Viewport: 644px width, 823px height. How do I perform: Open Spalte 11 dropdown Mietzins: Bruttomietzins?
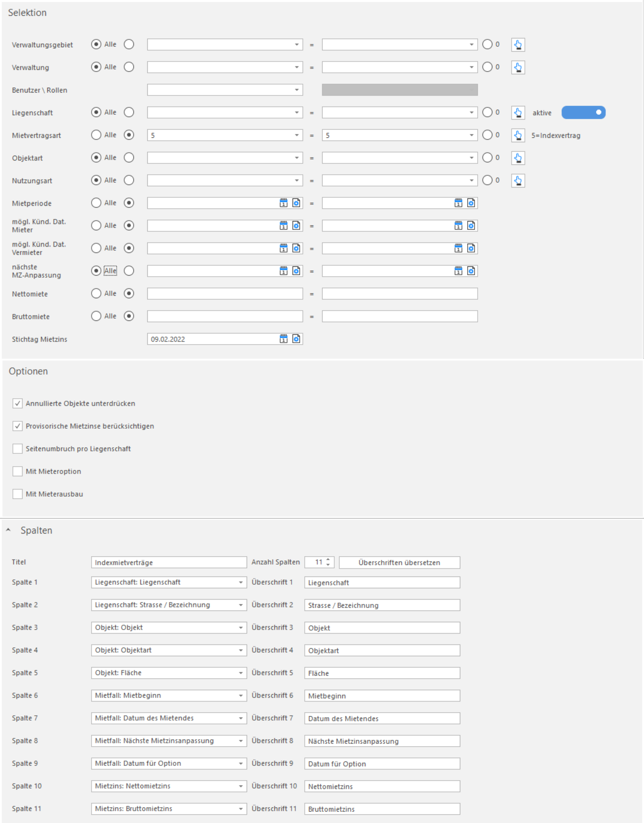169,809
